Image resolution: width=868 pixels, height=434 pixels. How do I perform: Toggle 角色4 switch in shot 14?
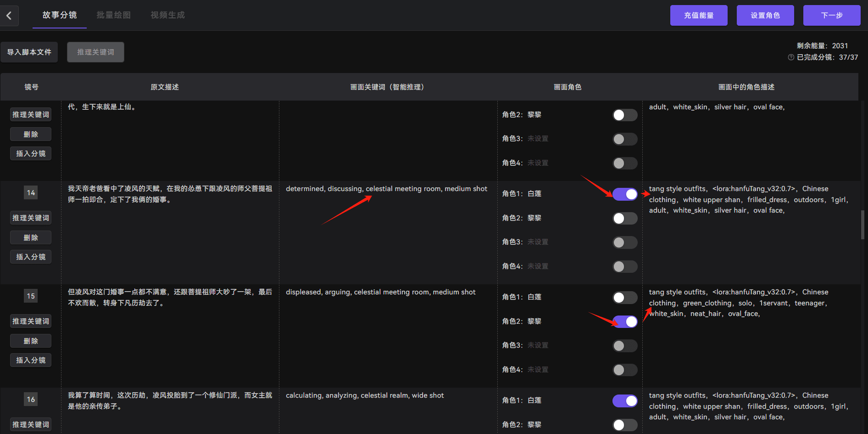(625, 266)
